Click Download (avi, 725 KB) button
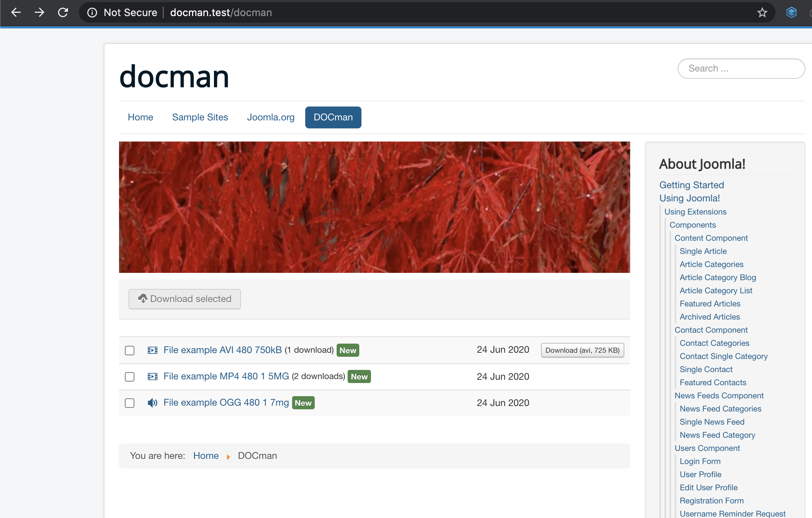812x518 pixels. [582, 350]
